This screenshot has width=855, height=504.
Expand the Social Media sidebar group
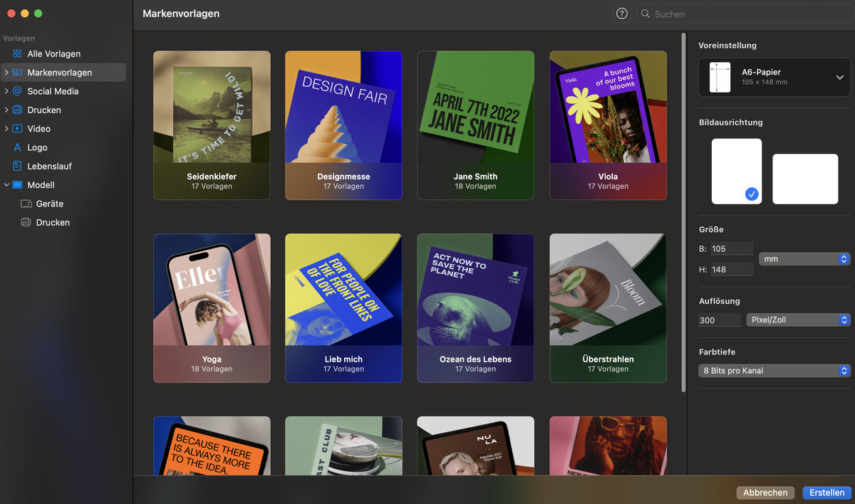click(x=6, y=91)
